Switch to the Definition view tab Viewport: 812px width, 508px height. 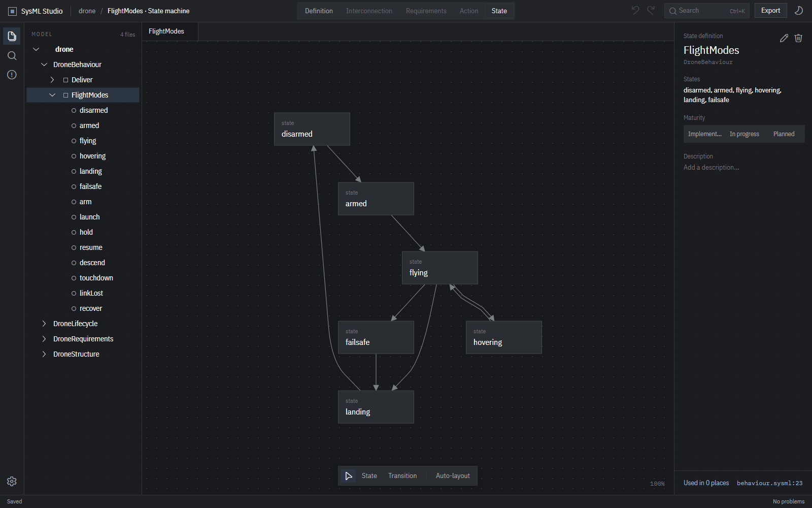[319, 11]
